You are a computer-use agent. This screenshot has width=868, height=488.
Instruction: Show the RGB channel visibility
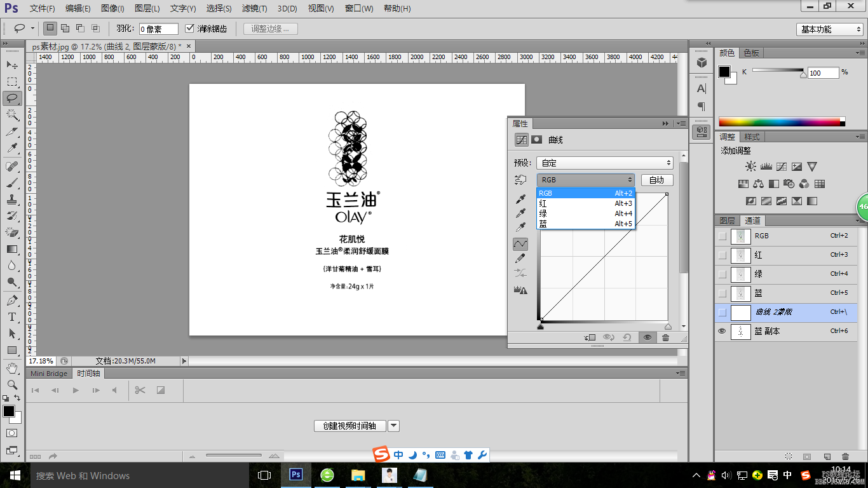(722, 236)
